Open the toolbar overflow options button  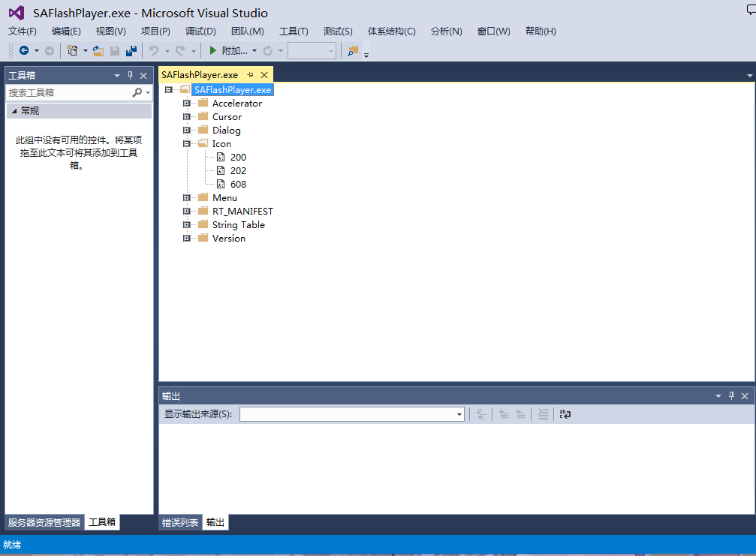click(x=366, y=55)
